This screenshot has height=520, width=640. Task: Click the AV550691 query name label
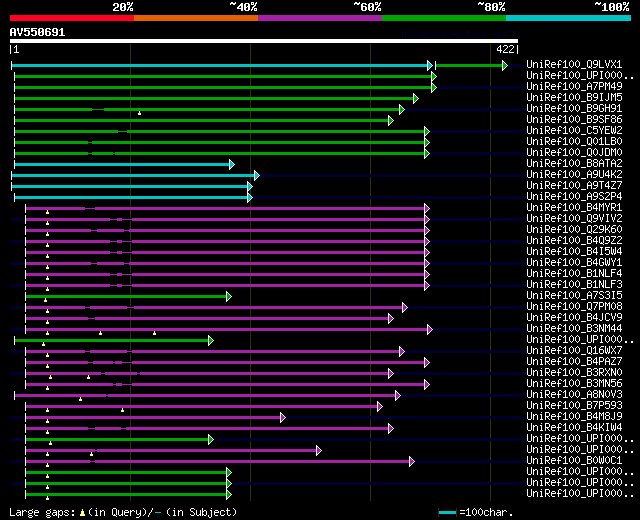pyautogui.click(x=37, y=32)
